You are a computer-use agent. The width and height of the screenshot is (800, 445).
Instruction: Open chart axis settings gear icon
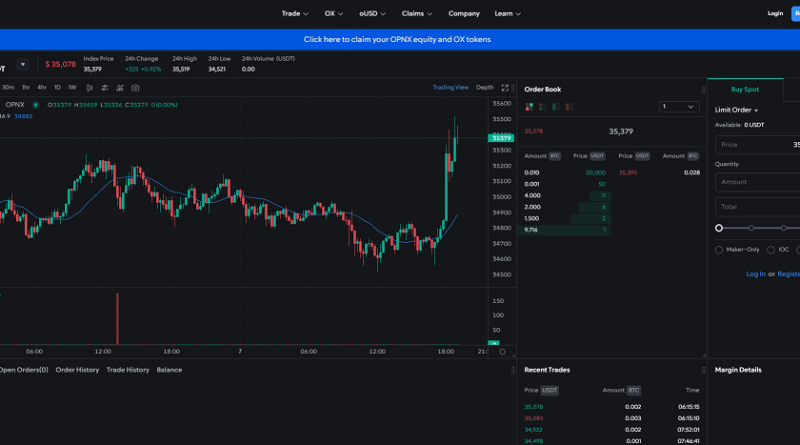502,352
